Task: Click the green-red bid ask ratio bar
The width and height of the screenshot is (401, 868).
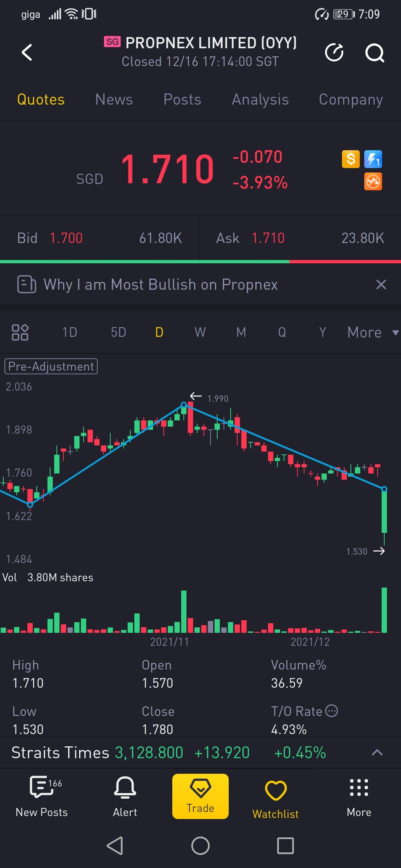Action: 200,262
